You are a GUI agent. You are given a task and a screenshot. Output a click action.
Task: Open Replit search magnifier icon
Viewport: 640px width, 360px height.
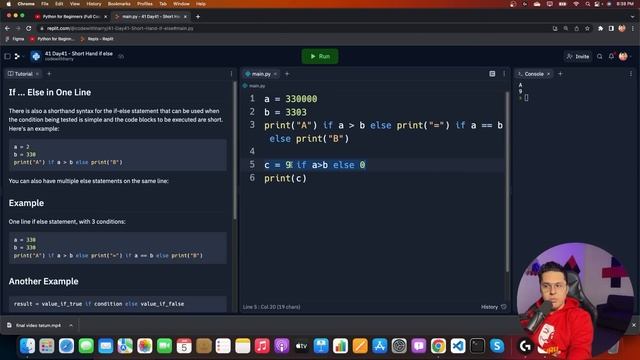point(600,56)
